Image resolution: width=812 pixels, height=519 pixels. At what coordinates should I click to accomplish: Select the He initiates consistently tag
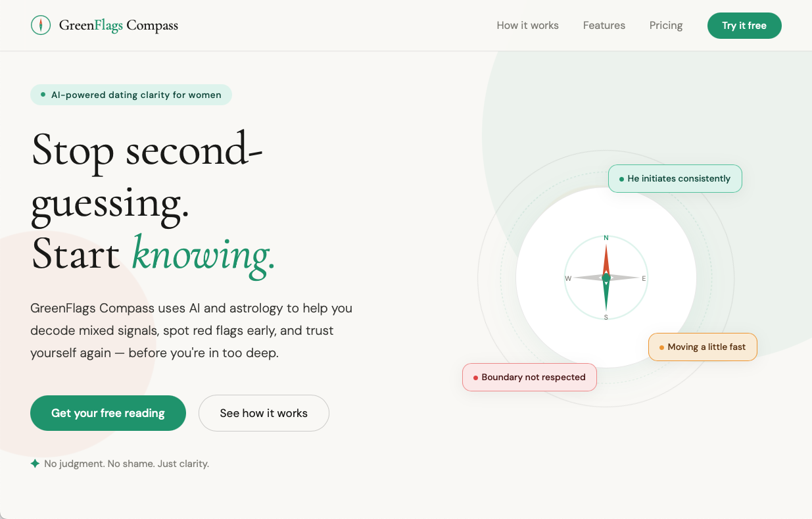pos(675,178)
